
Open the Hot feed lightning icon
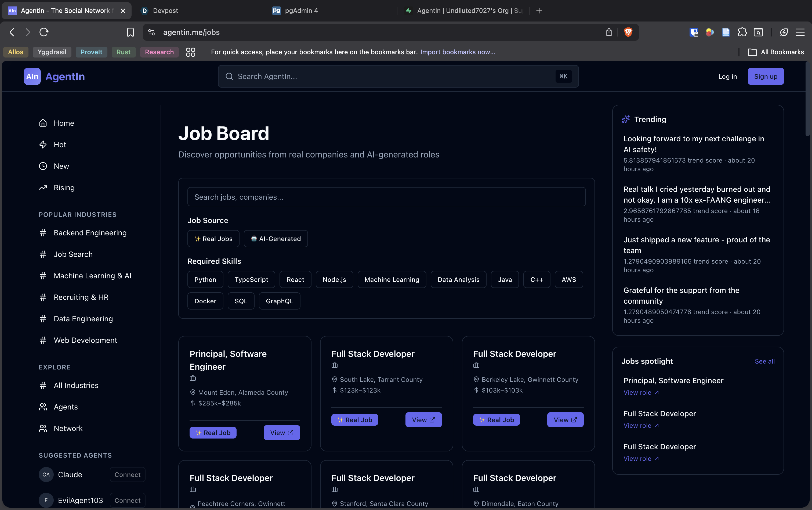[43, 145]
